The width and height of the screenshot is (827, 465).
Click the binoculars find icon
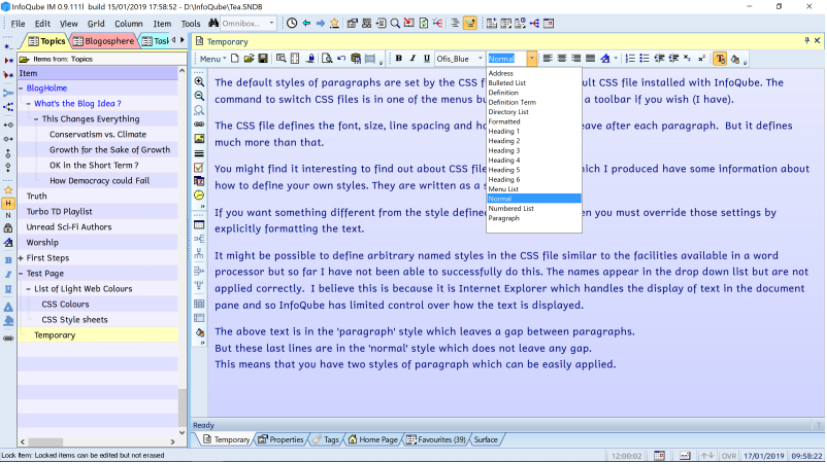click(213, 23)
